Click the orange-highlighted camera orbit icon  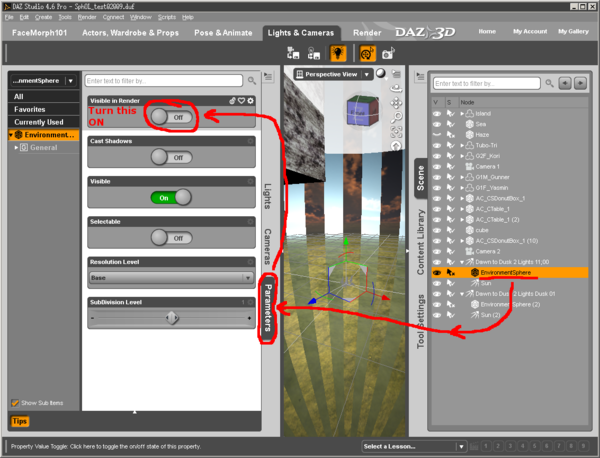(x=367, y=54)
